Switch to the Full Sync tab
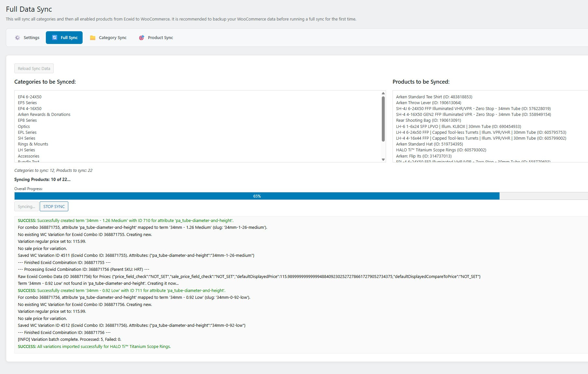Image resolution: width=588 pixels, height=374 pixels. click(64, 37)
